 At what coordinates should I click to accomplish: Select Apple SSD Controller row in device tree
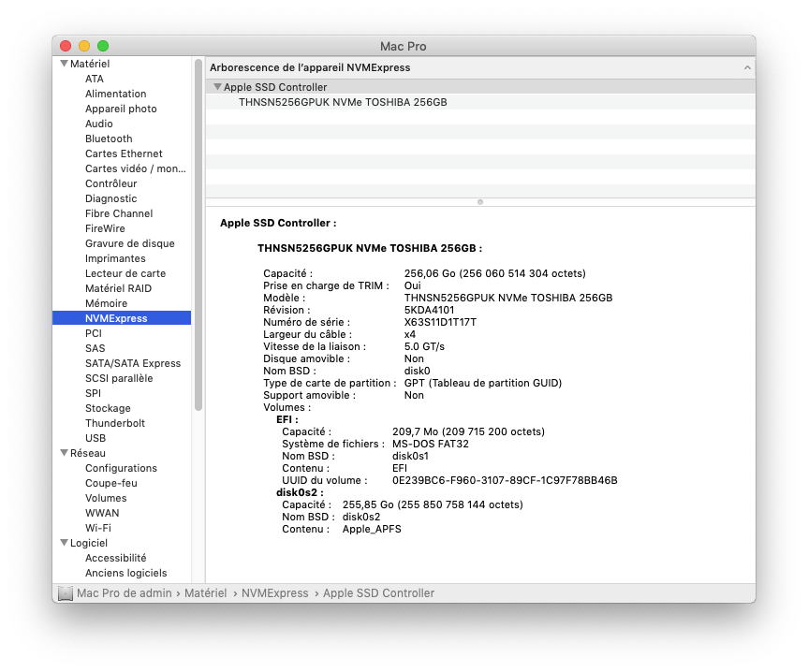pos(480,87)
